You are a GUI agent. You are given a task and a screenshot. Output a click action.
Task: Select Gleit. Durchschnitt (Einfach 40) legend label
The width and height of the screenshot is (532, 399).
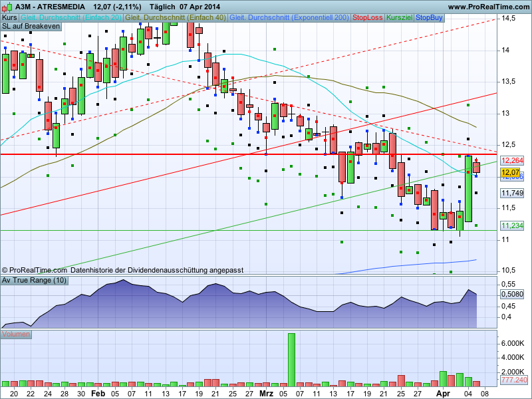[176, 18]
